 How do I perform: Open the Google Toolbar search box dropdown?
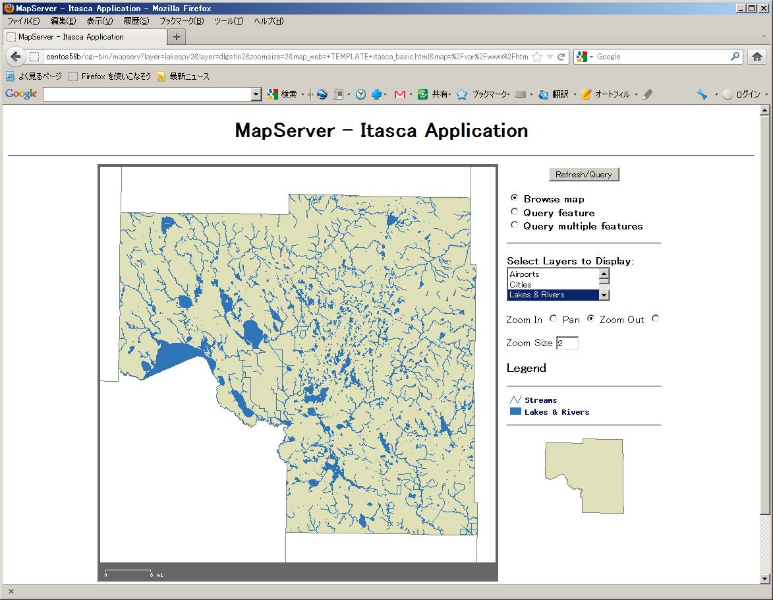256,95
